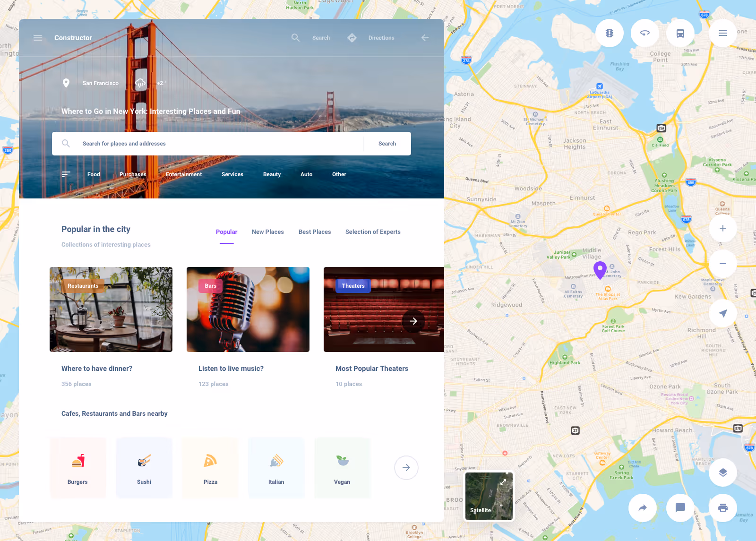Image resolution: width=756 pixels, height=541 pixels.
Task: Open the Constructor hamburger menu
Action: [x=38, y=37]
